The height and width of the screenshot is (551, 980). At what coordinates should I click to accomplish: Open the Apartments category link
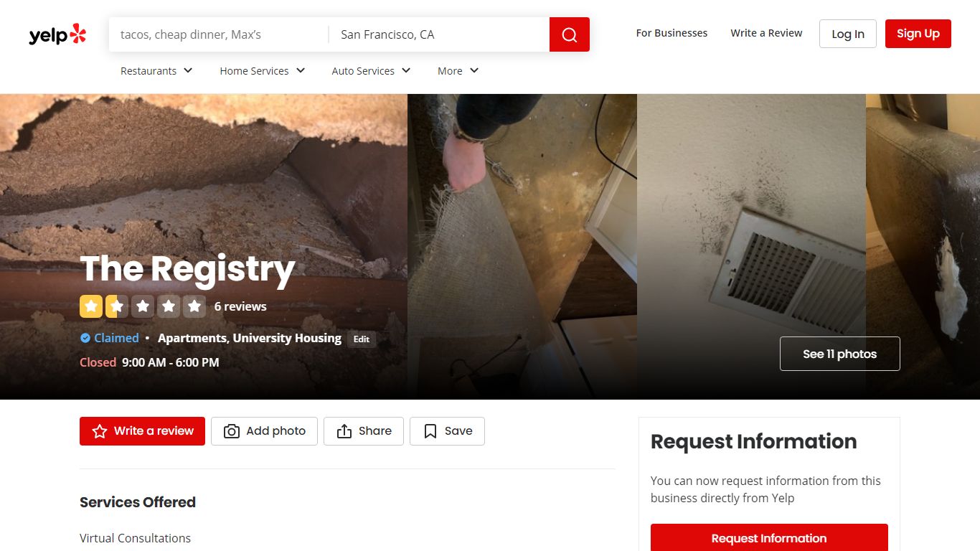click(192, 338)
